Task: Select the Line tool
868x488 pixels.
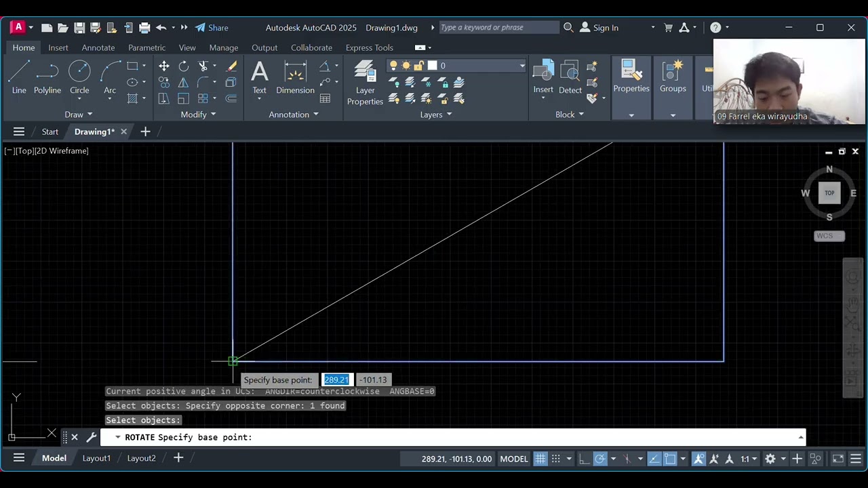Action: (x=19, y=77)
